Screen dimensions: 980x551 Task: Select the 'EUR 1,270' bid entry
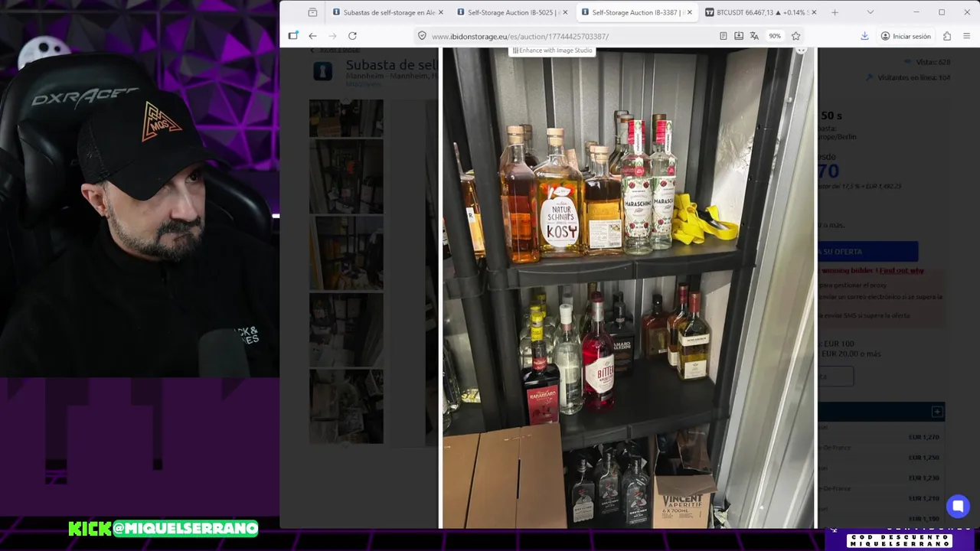(x=923, y=437)
